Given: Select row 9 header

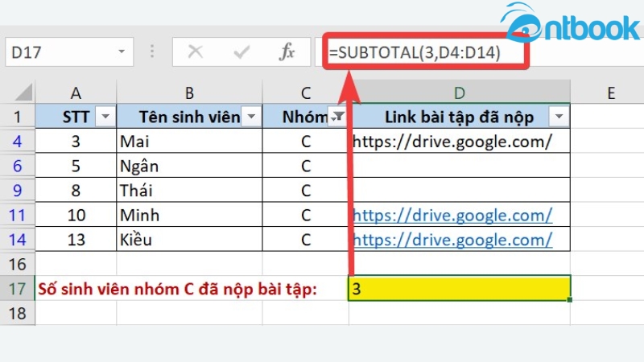Looking at the screenshot, I should 17,190.
